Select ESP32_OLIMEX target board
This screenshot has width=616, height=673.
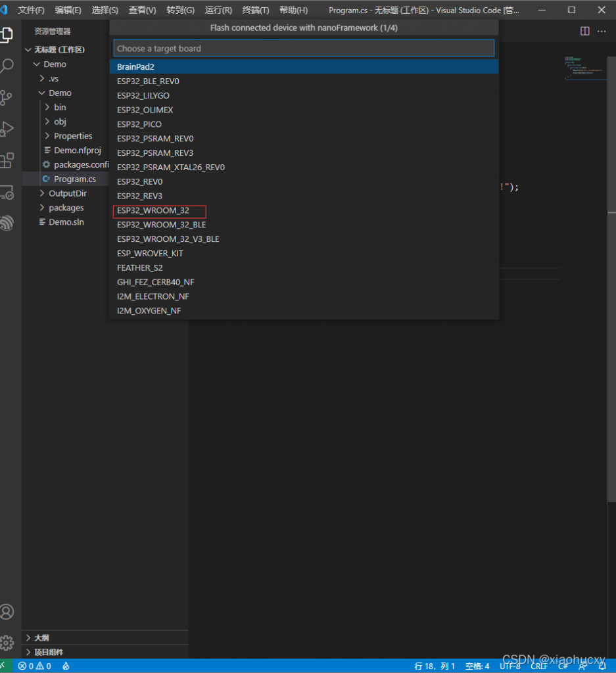click(304, 110)
